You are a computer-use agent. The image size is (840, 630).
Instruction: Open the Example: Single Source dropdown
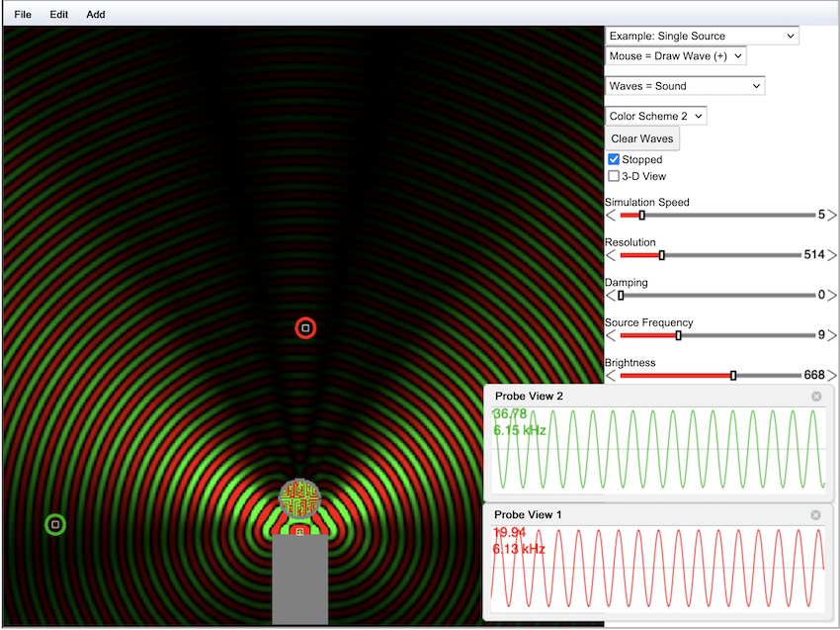(x=702, y=36)
